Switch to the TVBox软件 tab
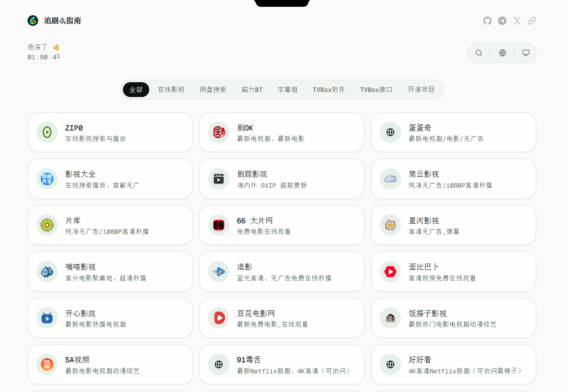 coord(329,90)
